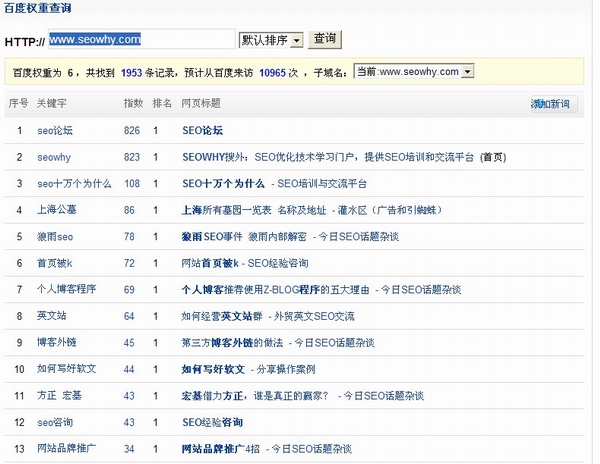Click the 排名 column header
The height and width of the screenshot is (464, 600).
coord(161,103)
